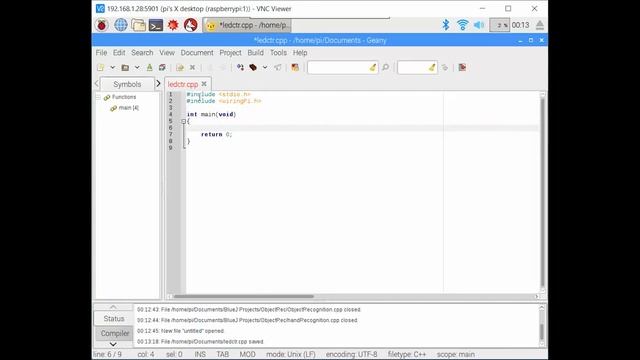Open the color chooser toolbar icon
This screenshot has height=360, width=640.
tap(295, 68)
